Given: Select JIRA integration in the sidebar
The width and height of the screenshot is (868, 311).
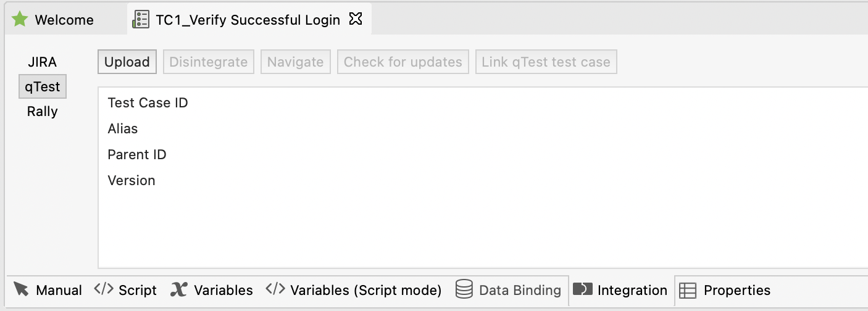Looking at the screenshot, I should point(42,62).
